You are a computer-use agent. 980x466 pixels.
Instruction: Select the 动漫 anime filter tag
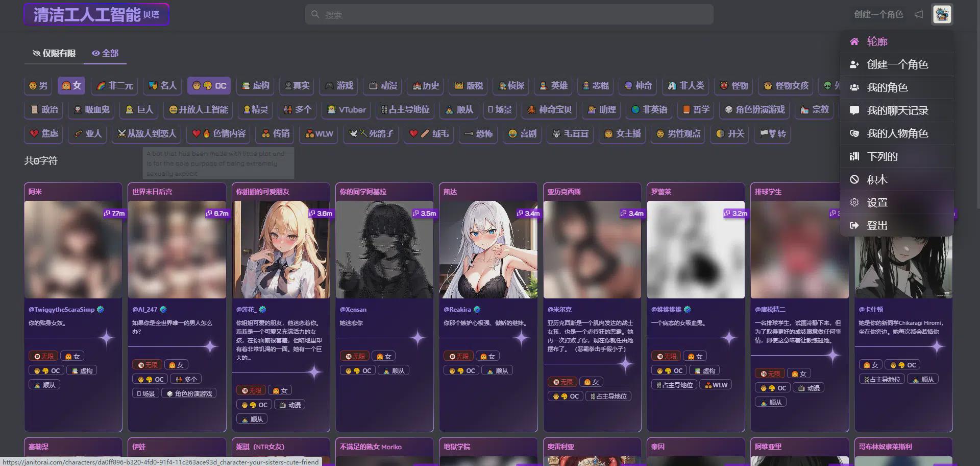[x=382, y=85]
